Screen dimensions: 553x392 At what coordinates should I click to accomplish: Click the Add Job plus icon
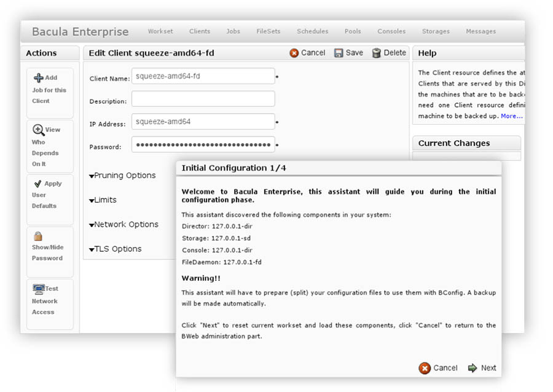point(38,78)
